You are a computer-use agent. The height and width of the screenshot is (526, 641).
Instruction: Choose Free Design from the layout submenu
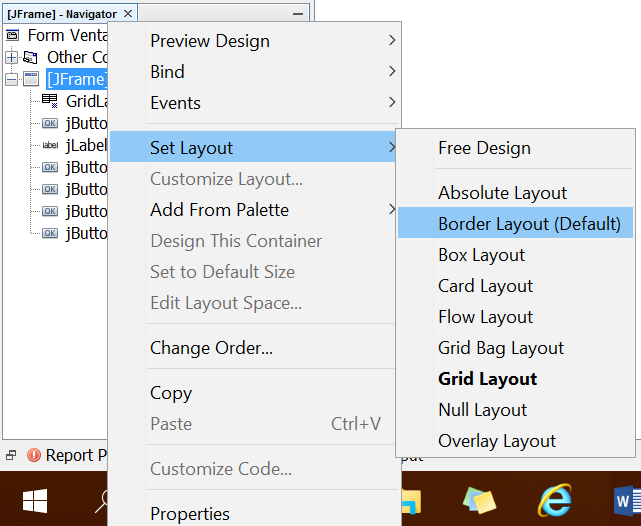(x=484, y=148)
